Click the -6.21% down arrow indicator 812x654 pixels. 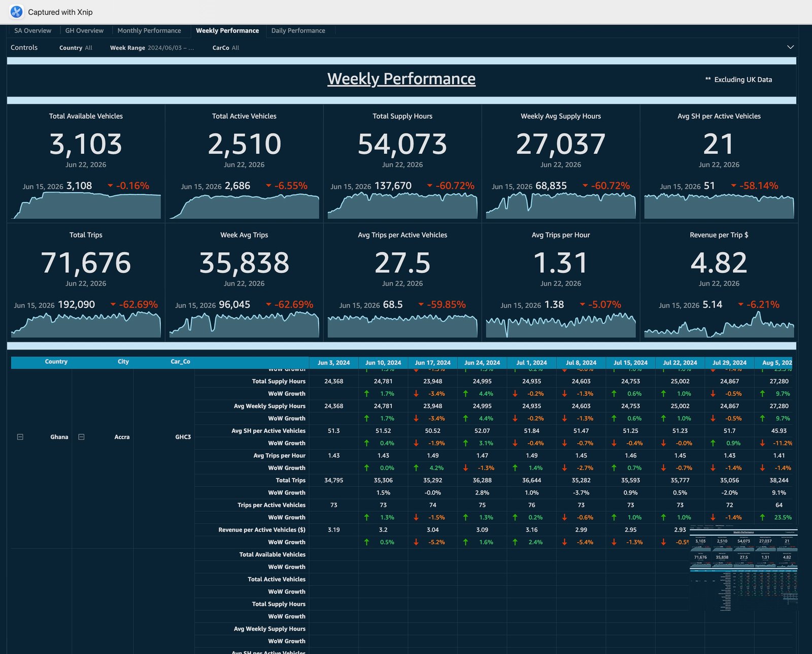740,305
